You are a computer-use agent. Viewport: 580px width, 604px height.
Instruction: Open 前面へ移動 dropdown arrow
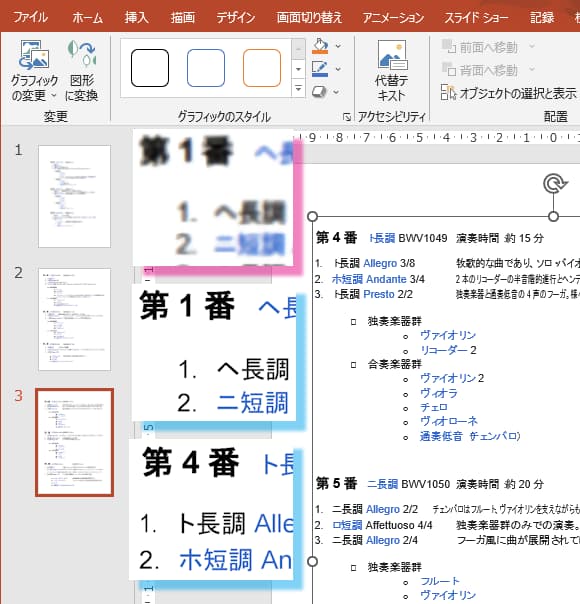tap(532, 46)
